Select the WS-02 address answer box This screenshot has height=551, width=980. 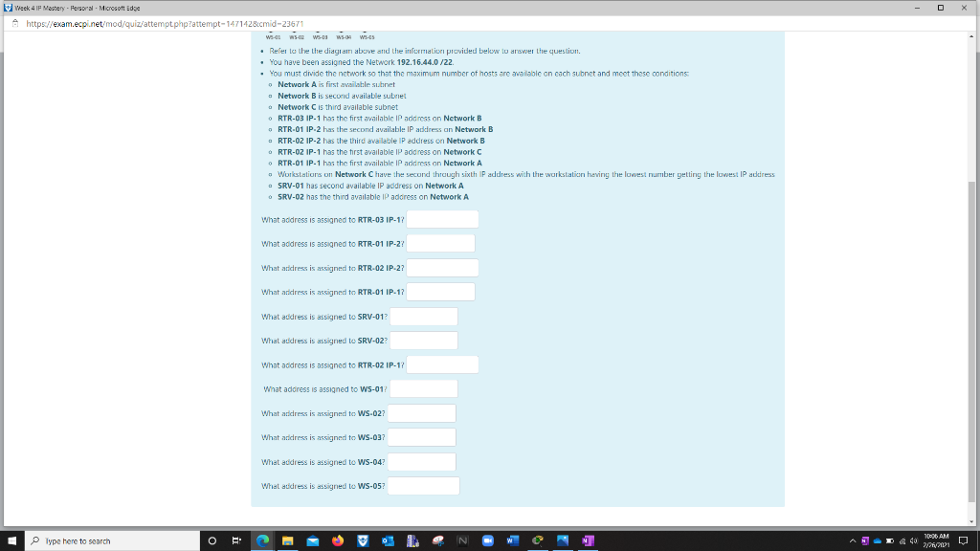[422, 413]
